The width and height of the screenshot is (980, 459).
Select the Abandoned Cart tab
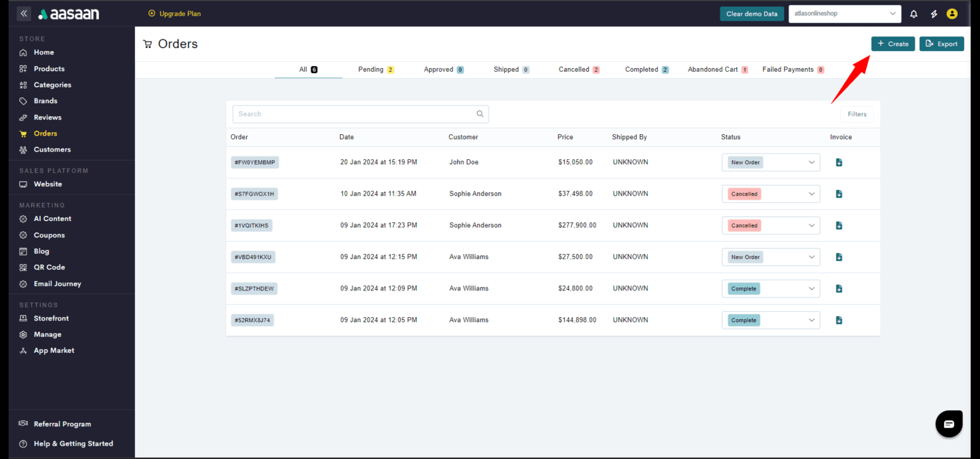pyautogui.click(x=717, y=70)
